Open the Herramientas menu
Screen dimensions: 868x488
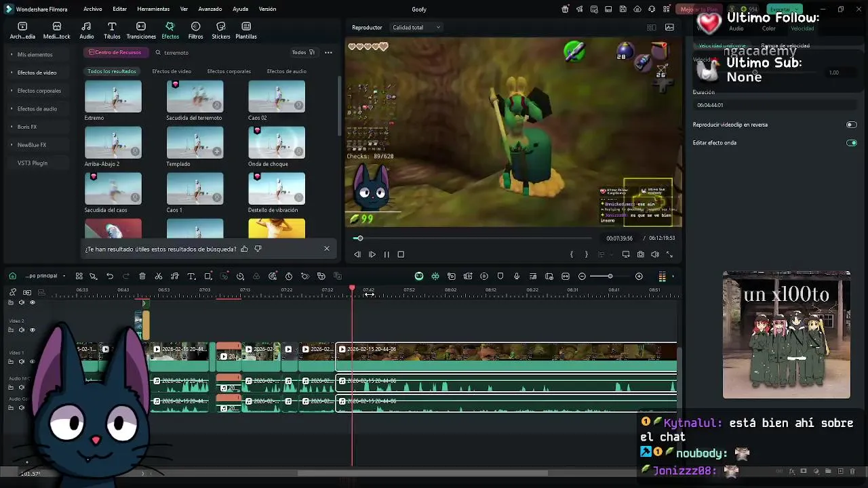click(x=153, y=9)
